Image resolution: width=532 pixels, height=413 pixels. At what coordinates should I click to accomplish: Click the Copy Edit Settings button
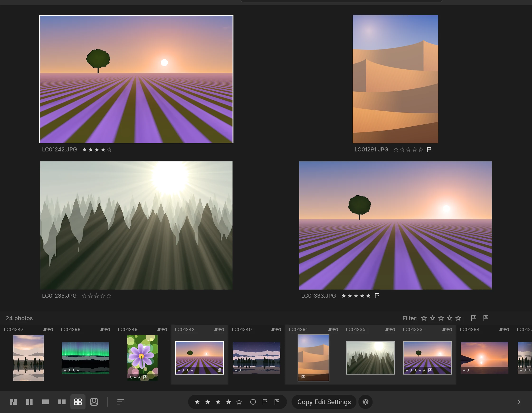tap(324, 402)
